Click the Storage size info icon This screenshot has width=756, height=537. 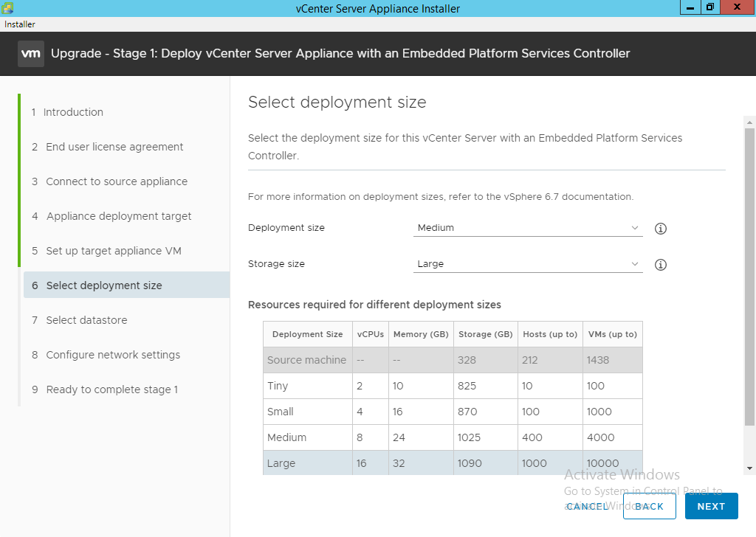click(661, 264)
